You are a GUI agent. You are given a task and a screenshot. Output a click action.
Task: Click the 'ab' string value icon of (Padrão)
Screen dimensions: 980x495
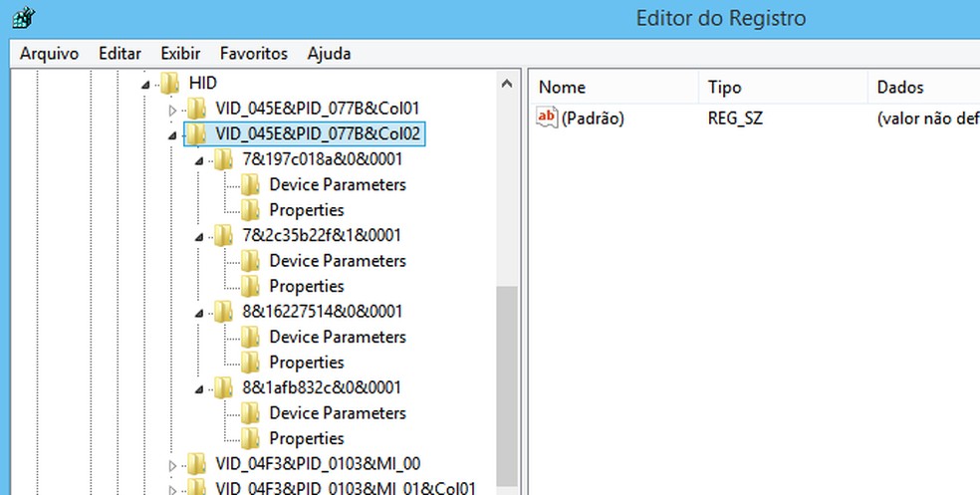[x=547, y=118]
